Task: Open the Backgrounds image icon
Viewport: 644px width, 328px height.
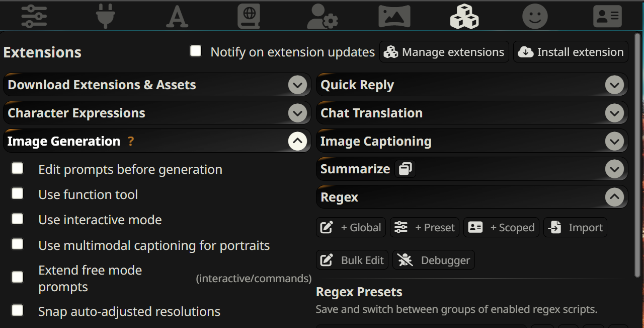Action: pyautogui.click(x=394, y=16)
